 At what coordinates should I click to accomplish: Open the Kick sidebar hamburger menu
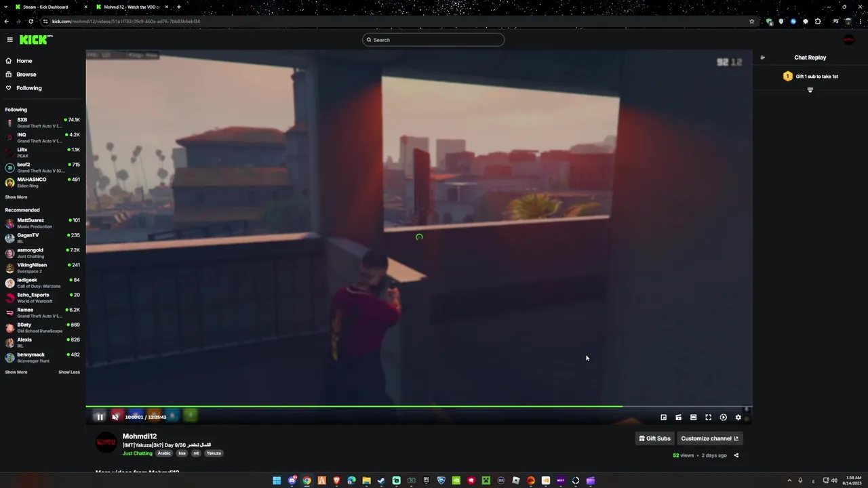(x=9, y=40)
